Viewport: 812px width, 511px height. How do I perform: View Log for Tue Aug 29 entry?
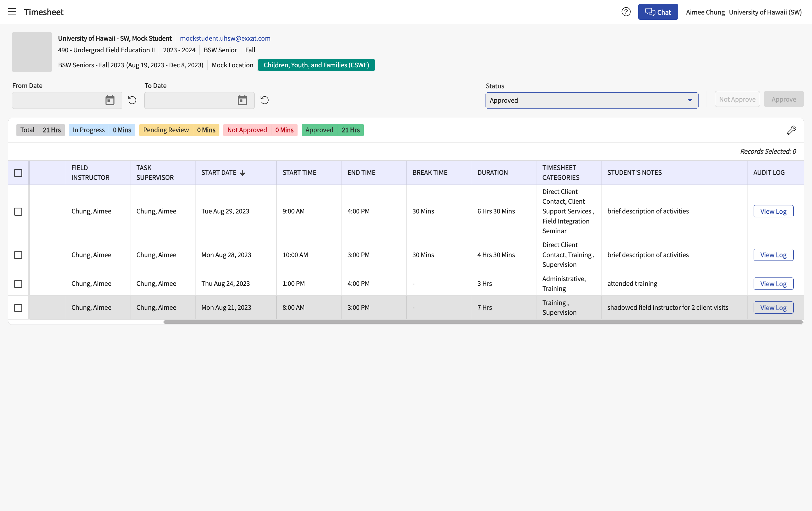pyautogui.click(x=773, y=211)
